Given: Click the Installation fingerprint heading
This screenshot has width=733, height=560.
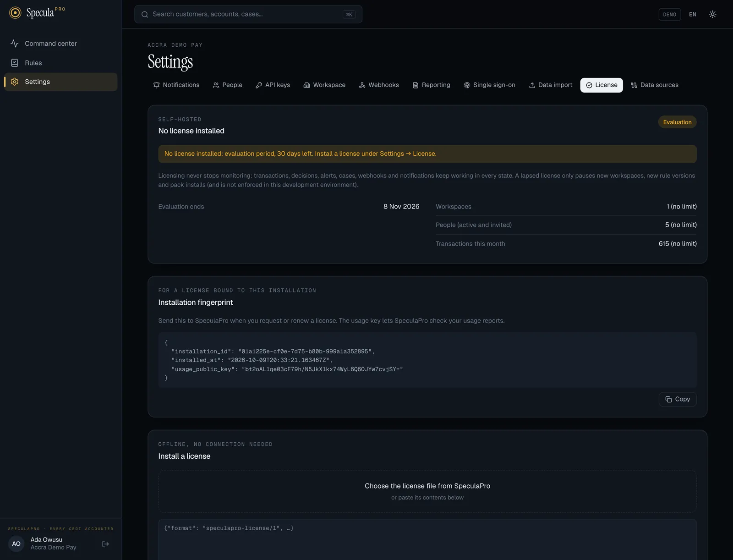Looking at the screenshot, I should (x=196, y=302).
